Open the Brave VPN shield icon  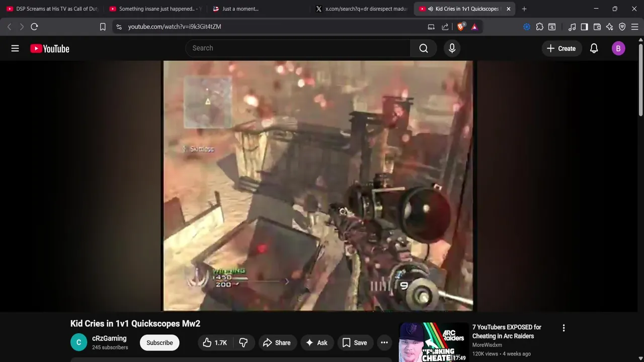[x=622, y=27]
